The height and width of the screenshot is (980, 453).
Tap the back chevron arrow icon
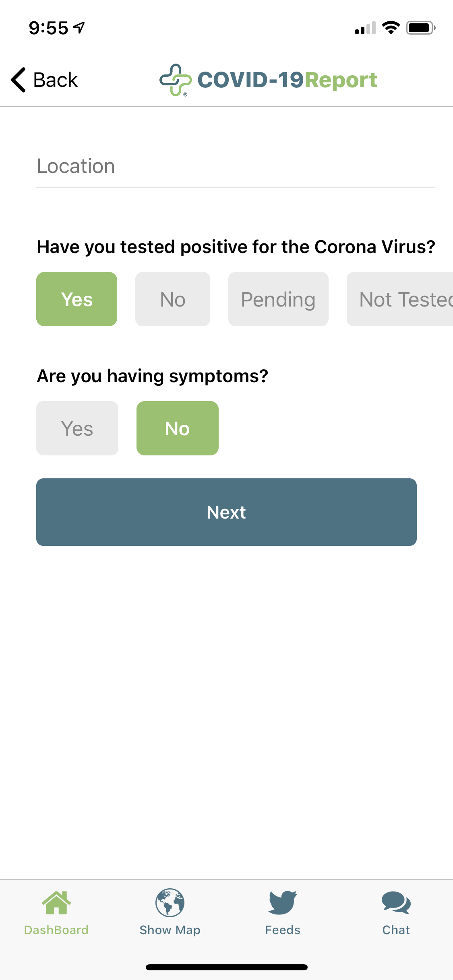pos(19,80)
